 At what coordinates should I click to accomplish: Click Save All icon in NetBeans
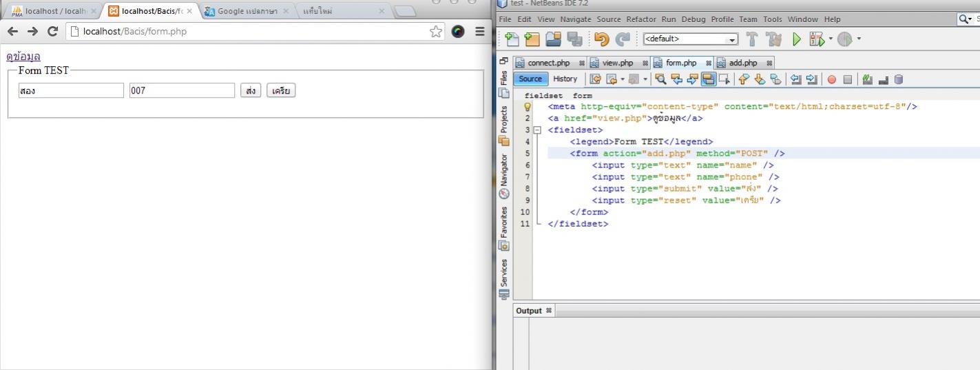pos(574,39)
